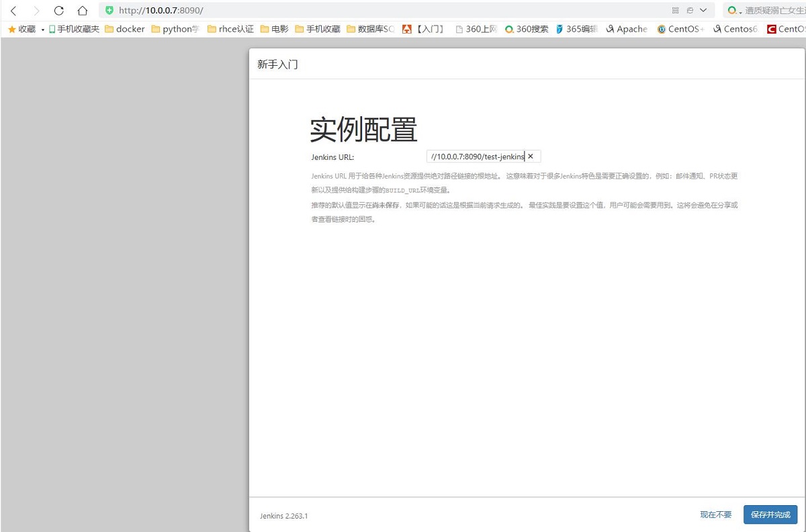Open the python bookmark folder
This screenshot has height=532, width=806.
point(175,29)
